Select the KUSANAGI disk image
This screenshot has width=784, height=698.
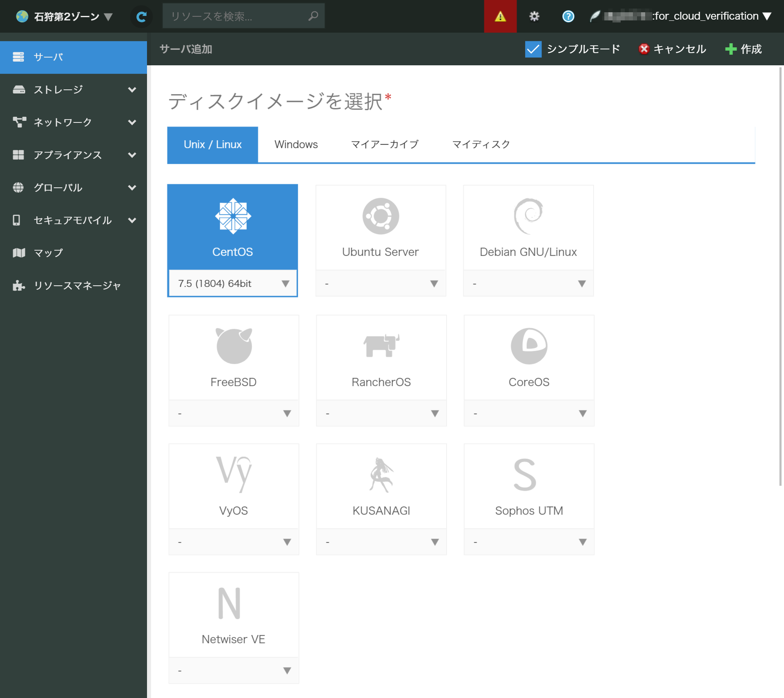(381, 486)
